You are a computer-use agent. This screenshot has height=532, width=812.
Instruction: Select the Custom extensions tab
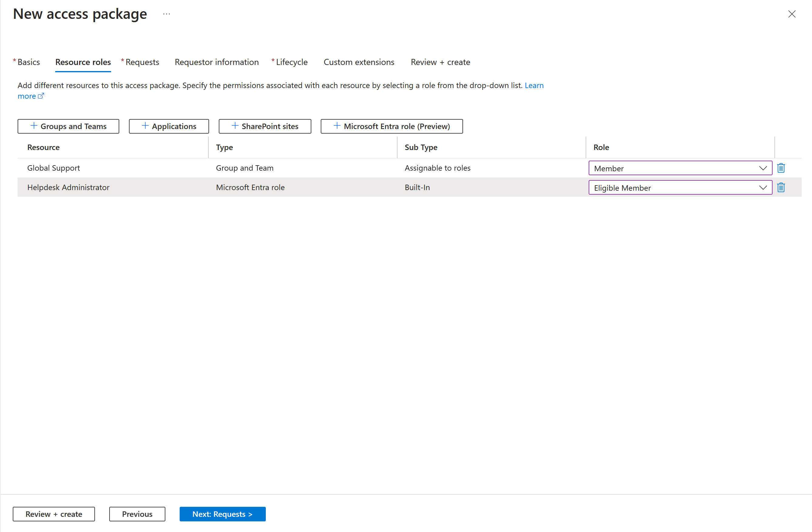360,62
